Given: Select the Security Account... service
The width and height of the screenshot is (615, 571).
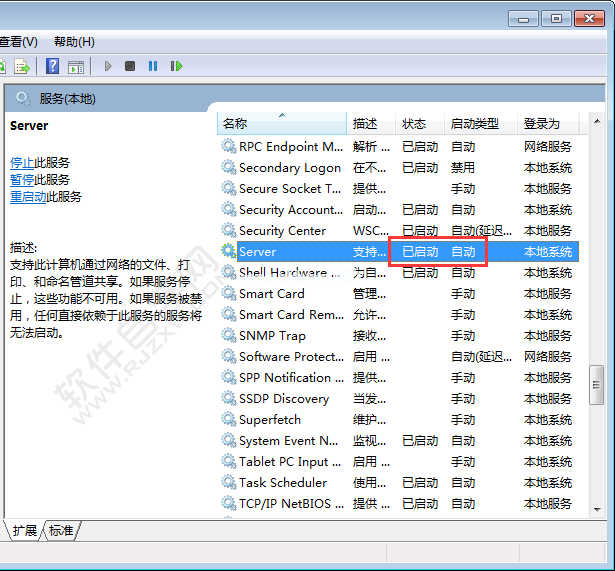Looking at the screenshot, I should point(398,209).
